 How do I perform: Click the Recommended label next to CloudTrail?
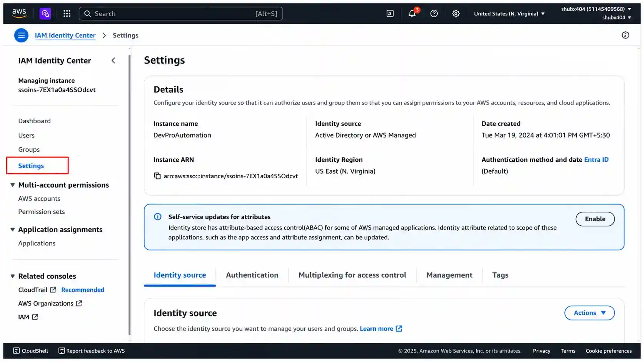point(83,290)
